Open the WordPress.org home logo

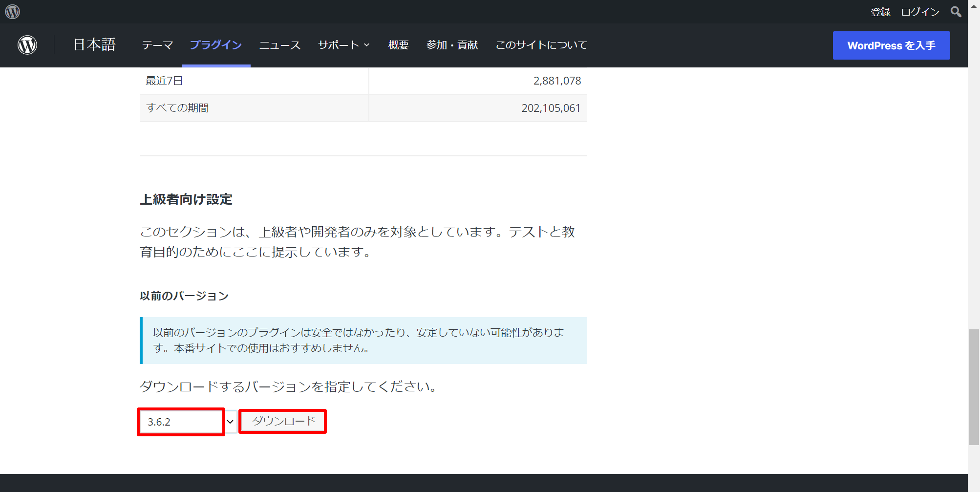point(27,45)
